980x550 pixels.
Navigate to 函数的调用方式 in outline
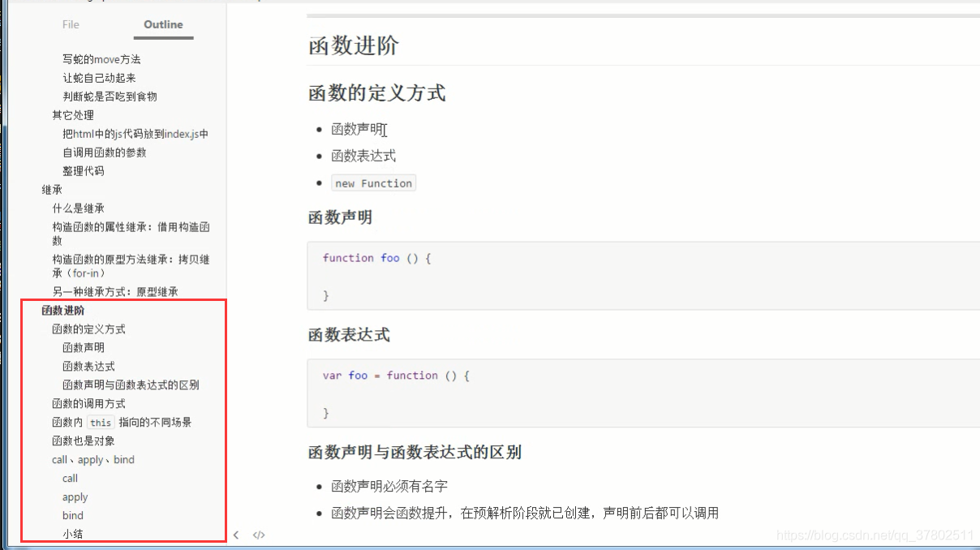tap(88, 404)
